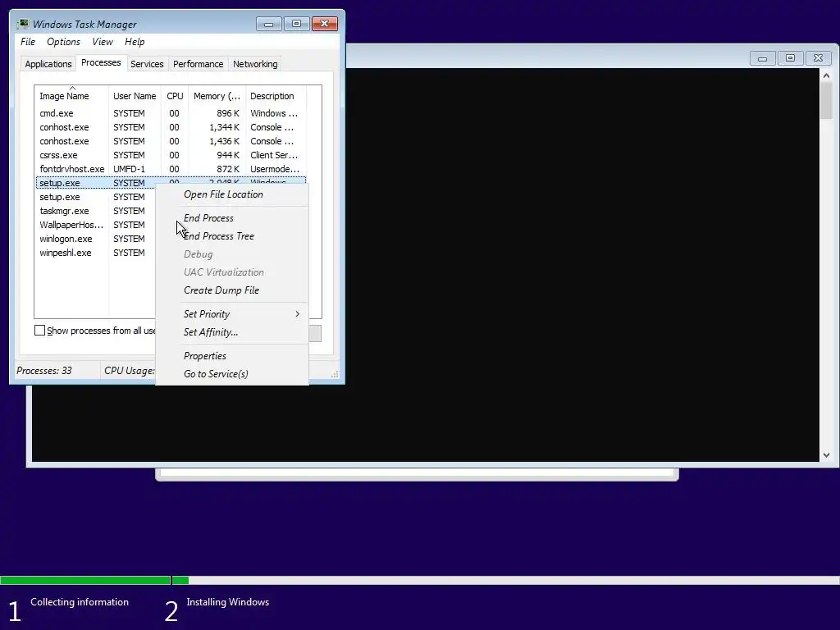The width and height of the screenshot is (840, 630).
Task: Switch to the Applications tab
Action: 48,64
